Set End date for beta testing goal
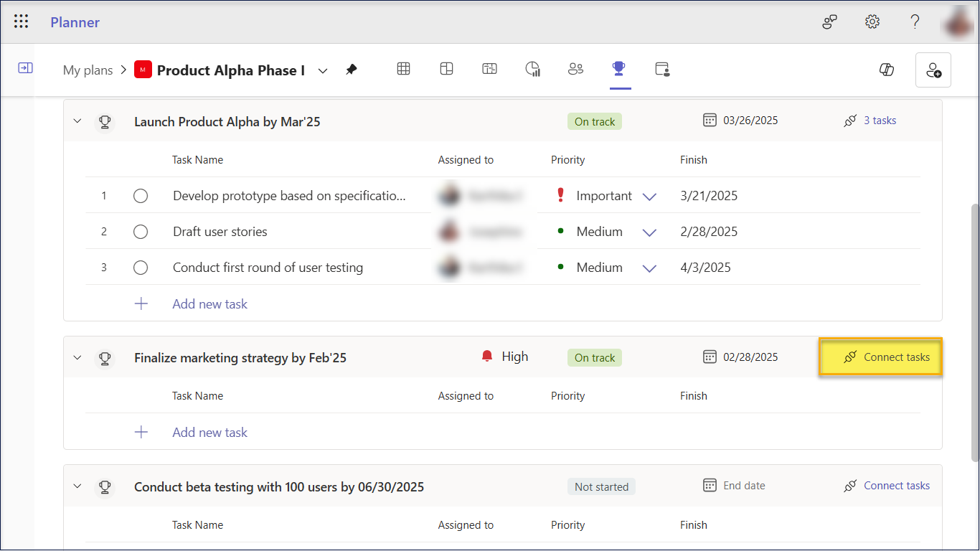The height and width of the screenshot is (551, 980). click(743, 486)
